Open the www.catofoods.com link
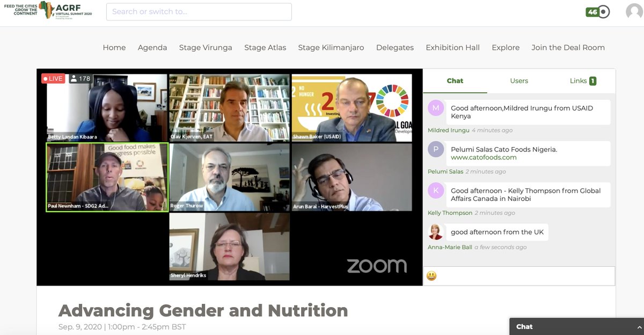Image resolution: width=644 pixels, height=335 pixels. 484,157
